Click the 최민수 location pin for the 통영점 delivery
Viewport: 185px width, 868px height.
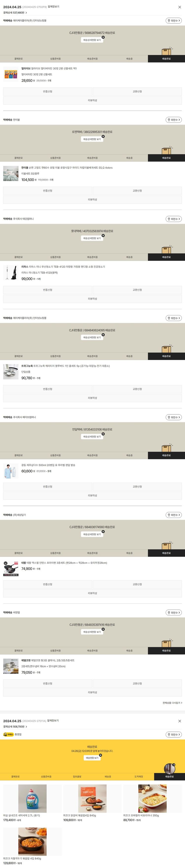point(173,734)
